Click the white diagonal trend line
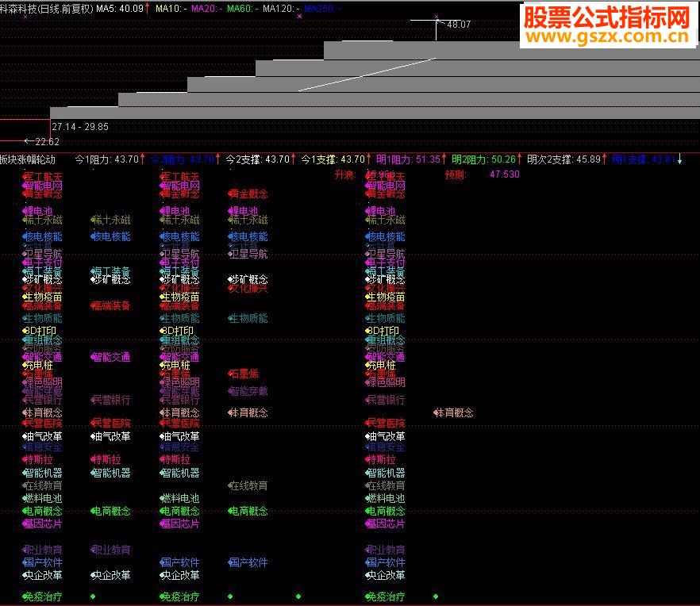 [x=366, y=75]
